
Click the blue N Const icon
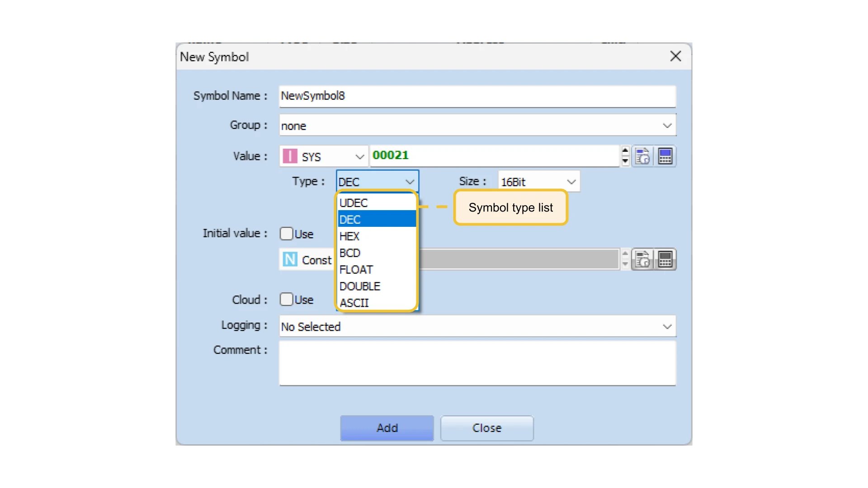pos(290,259)
